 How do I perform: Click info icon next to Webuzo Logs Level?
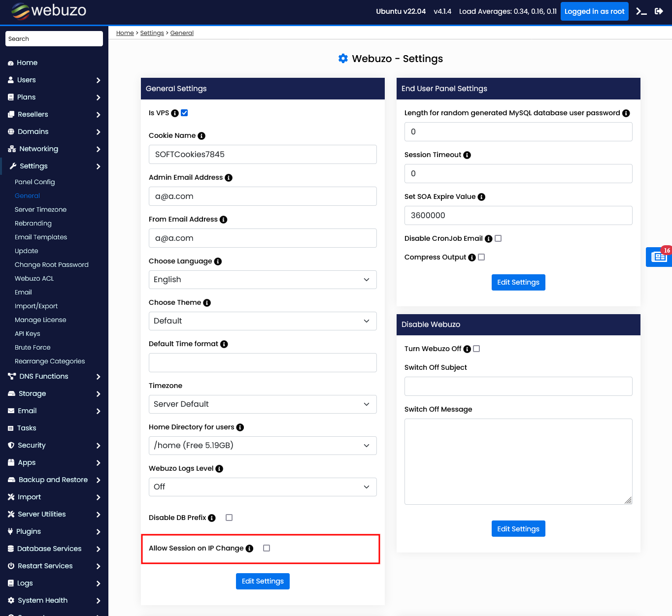coord(219,469)
